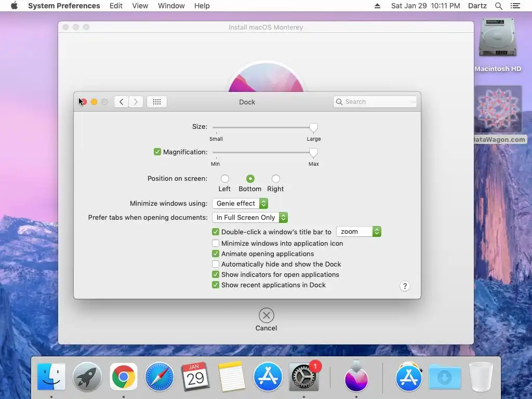Open Spotlight search in menu bar
This screenshot has height=399, width=532.
click(x=499, y=6)
